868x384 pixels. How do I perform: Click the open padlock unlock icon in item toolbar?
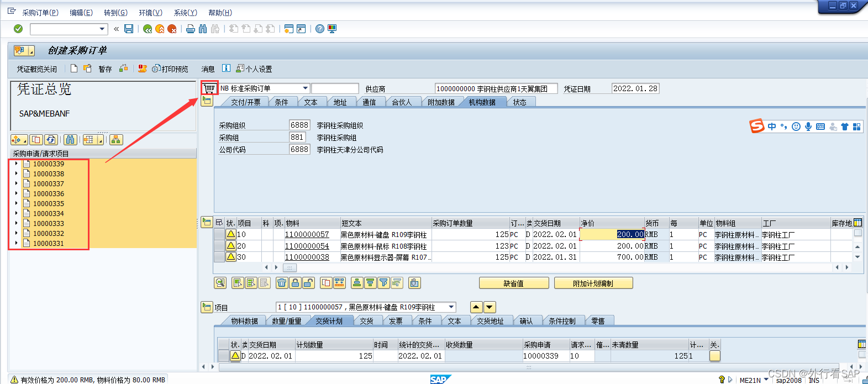coord(309,283)
